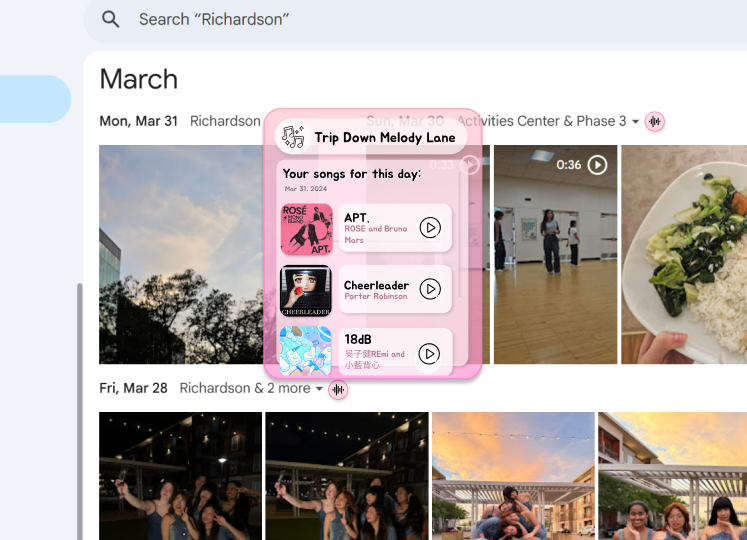The width and height of the screenshot is (747, 540).
Task: Focus the Search "Richardson" field
Action: (414, 20)
